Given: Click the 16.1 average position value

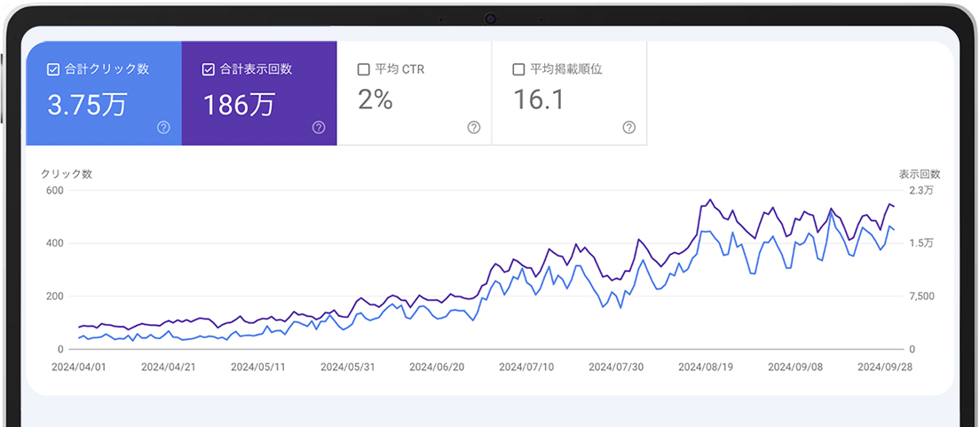Looking at the screenshot, I should (539, 100).
